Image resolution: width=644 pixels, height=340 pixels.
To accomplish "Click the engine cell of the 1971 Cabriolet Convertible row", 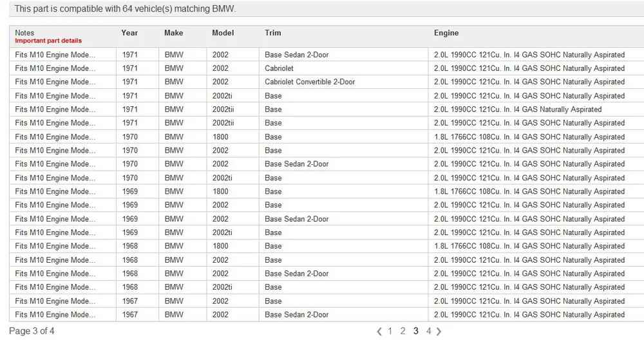I will pos(529,82).
